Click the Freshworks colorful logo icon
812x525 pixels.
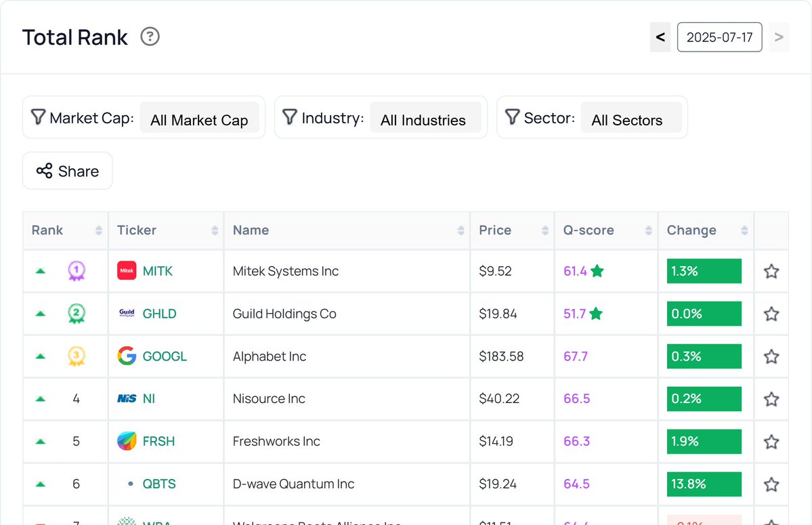[x=127, y=441]
